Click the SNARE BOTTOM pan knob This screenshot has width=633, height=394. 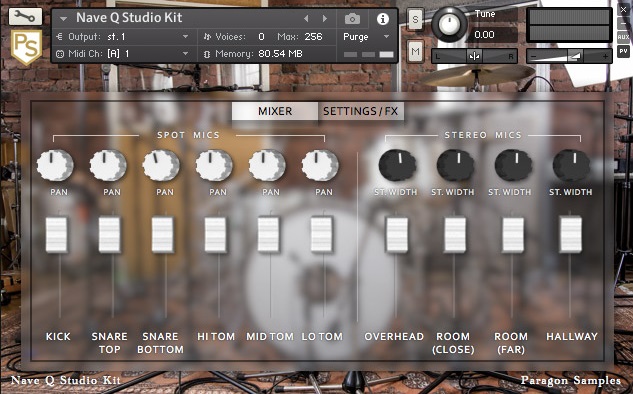pos(161,165)
